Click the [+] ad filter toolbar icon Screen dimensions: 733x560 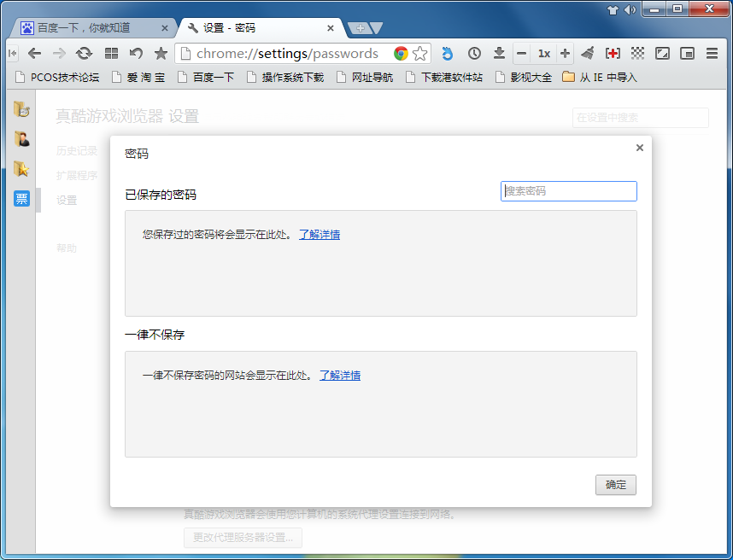613,53
